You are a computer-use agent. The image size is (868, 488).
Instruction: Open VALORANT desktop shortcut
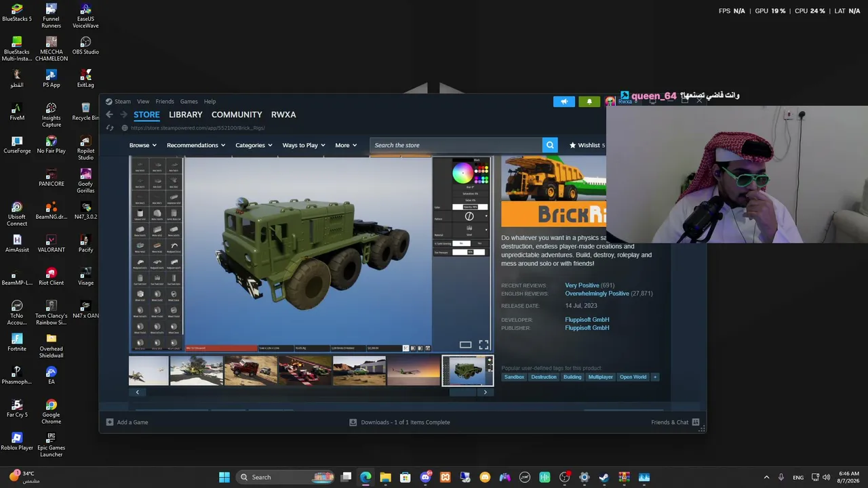(x=51, y=243)
